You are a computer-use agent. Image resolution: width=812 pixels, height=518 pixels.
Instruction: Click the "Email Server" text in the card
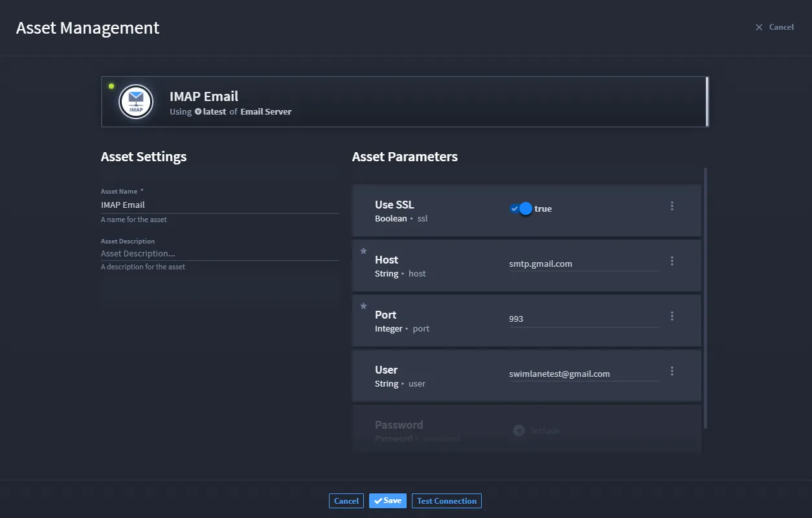(x=266, y=111)
